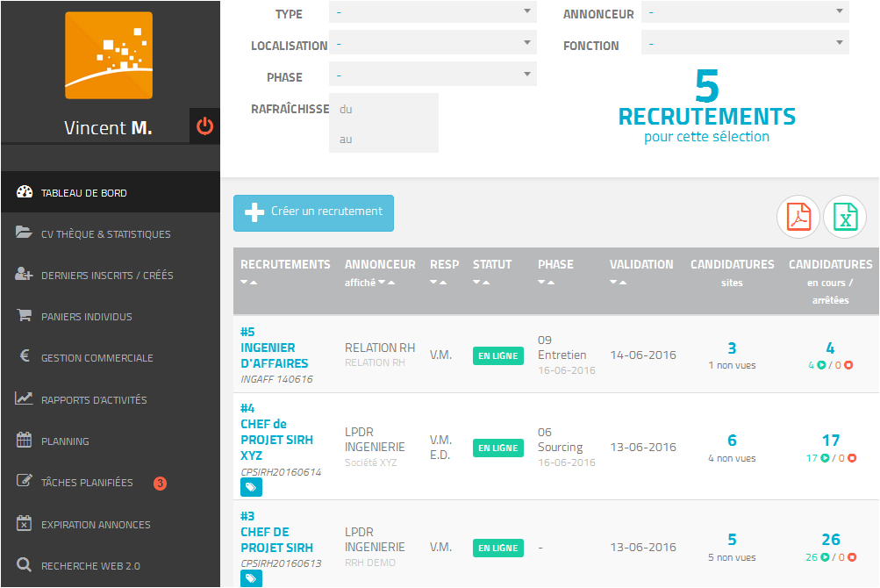The width and height of the screenshot is (880, 588).
Task: Click the 'au' end date field
Action: pyautogui.click(x=384, y=139)
